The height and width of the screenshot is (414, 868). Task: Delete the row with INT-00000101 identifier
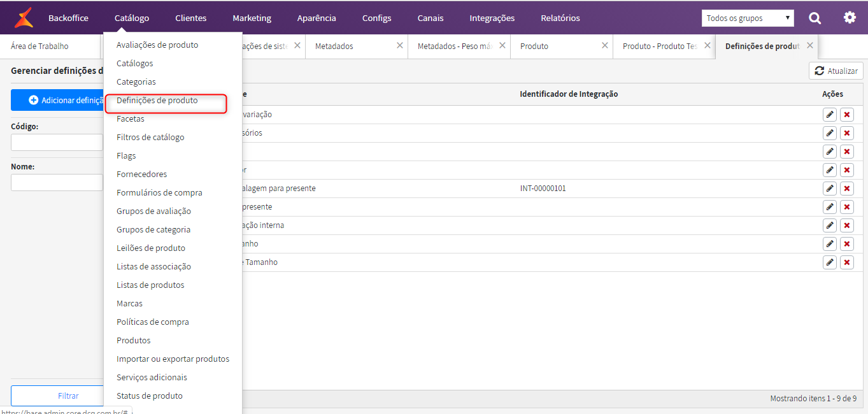(x=847, y=189)
